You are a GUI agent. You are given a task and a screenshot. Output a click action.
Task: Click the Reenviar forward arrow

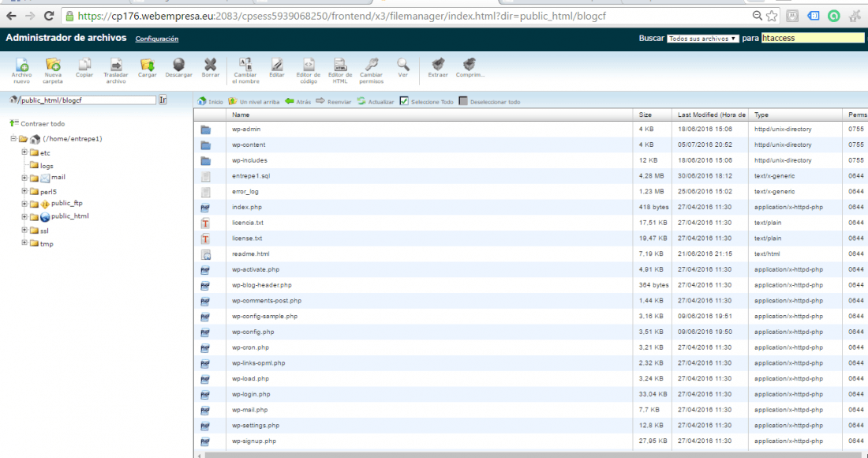[x=333, y=101]
